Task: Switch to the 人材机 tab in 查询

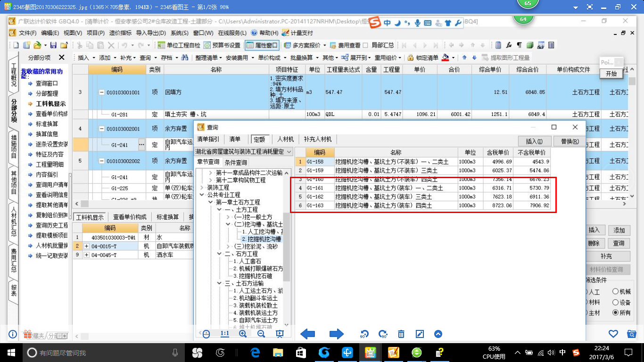Action: click(285, 140)
